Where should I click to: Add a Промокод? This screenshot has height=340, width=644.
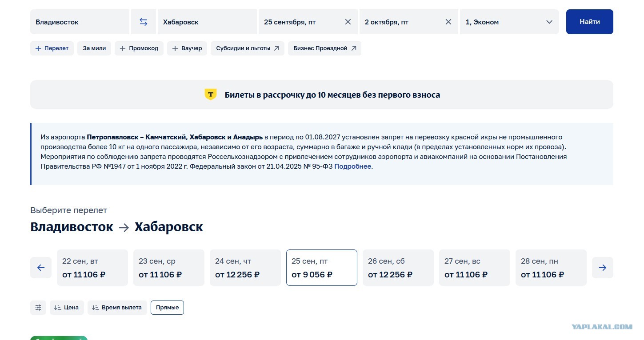139,48
